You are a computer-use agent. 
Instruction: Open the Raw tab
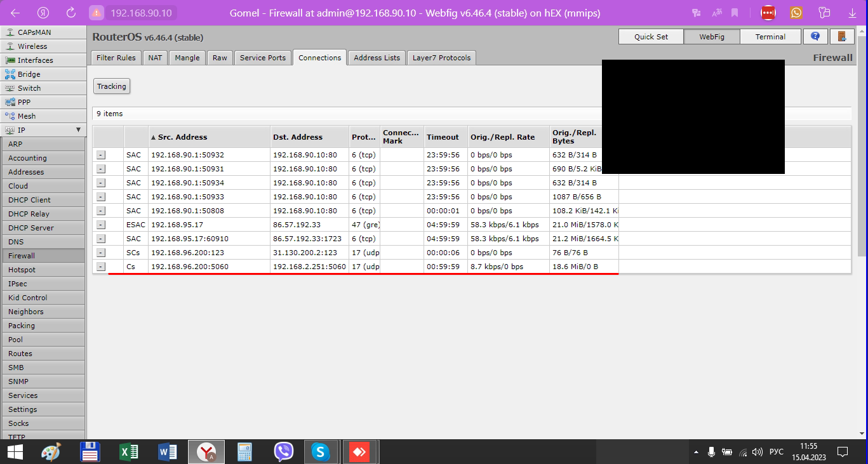[220, 58]
